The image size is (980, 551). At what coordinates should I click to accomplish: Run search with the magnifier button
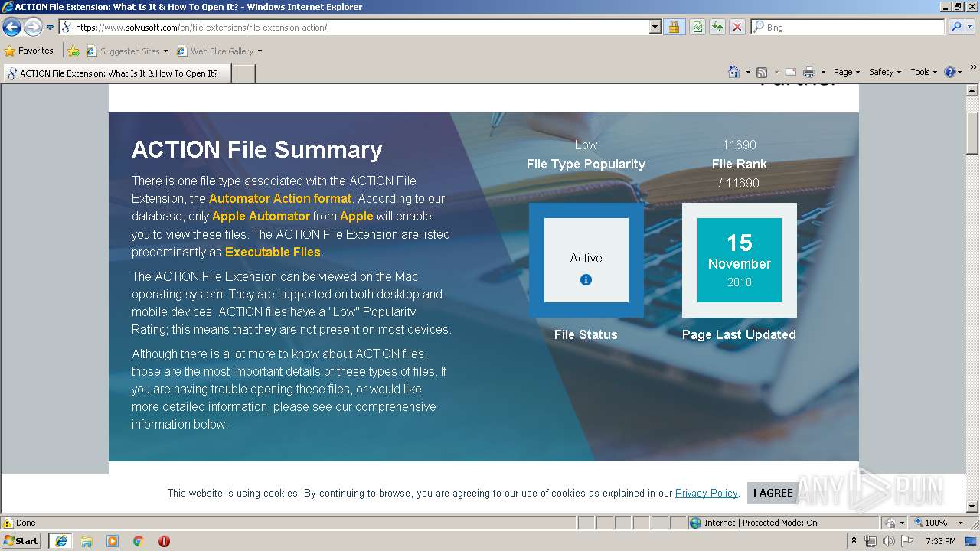956,27
